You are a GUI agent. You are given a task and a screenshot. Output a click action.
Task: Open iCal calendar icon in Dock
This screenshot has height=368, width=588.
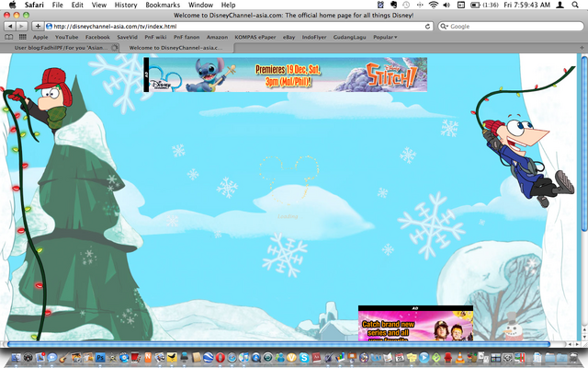pyautogui.click(x=400, y=358)
